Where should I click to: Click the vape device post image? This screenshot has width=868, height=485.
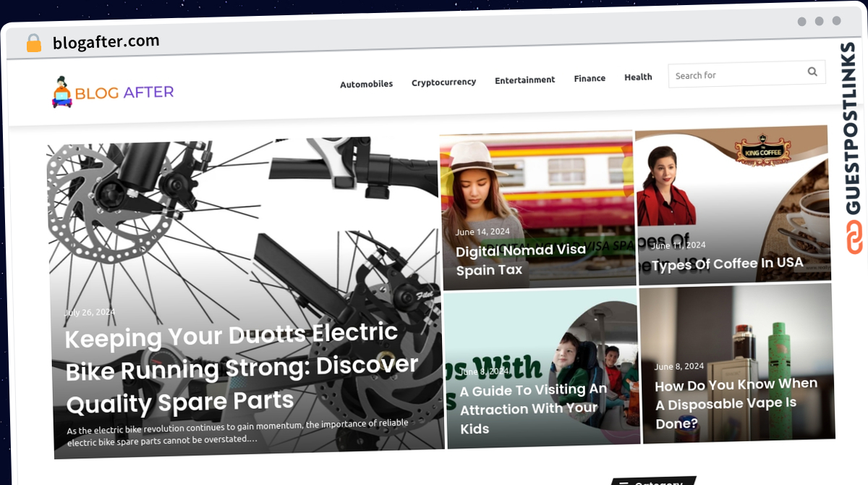tap(736, 363)
